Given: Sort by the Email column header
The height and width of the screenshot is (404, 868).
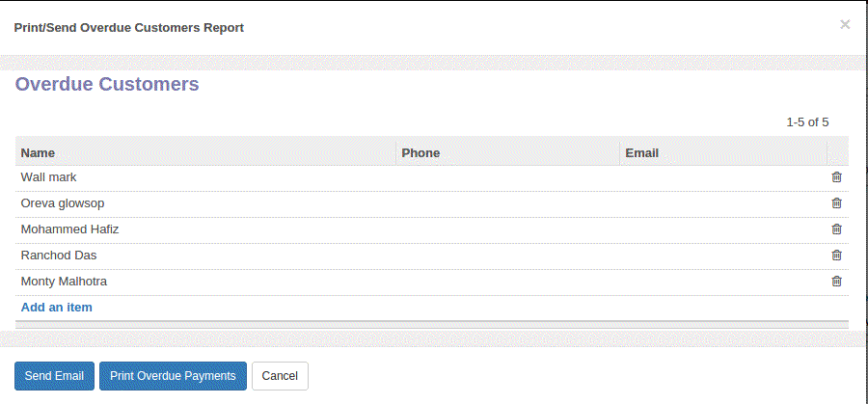Looking at the screenshot, I should click(641, 152).
